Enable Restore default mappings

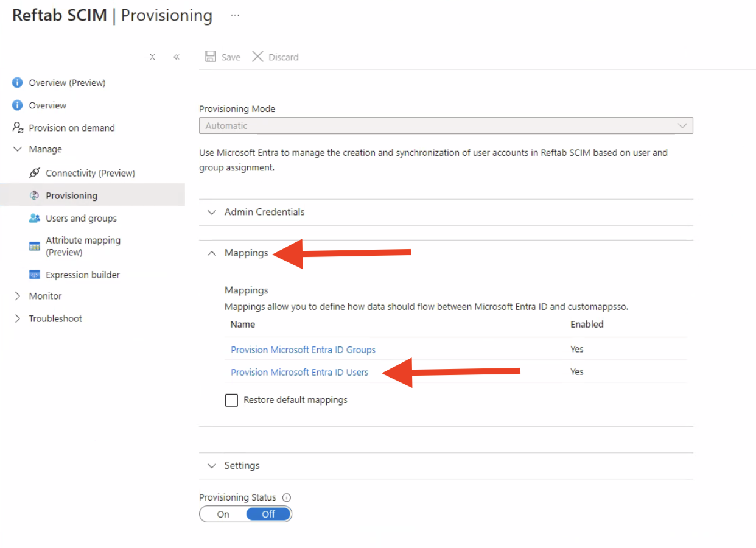point(231,400)
